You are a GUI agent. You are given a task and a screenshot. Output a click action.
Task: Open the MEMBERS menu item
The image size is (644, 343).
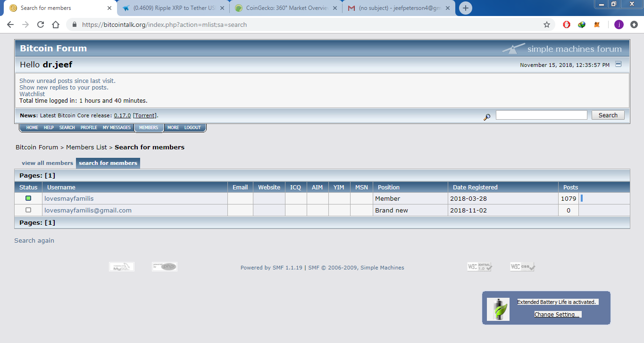(149, 128)
